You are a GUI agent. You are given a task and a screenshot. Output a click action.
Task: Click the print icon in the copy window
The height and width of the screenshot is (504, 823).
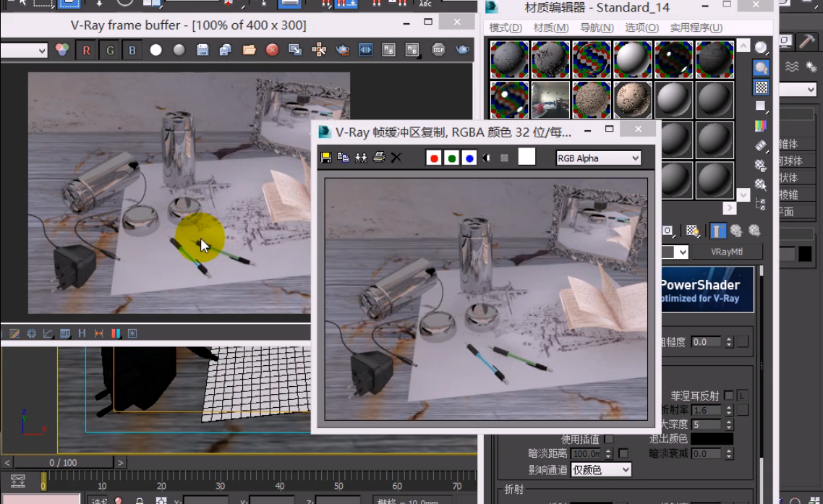point(378,158)
